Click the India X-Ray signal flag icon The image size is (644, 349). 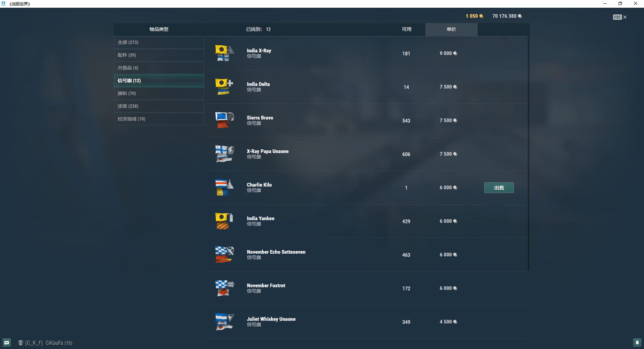tap(224, 53)
